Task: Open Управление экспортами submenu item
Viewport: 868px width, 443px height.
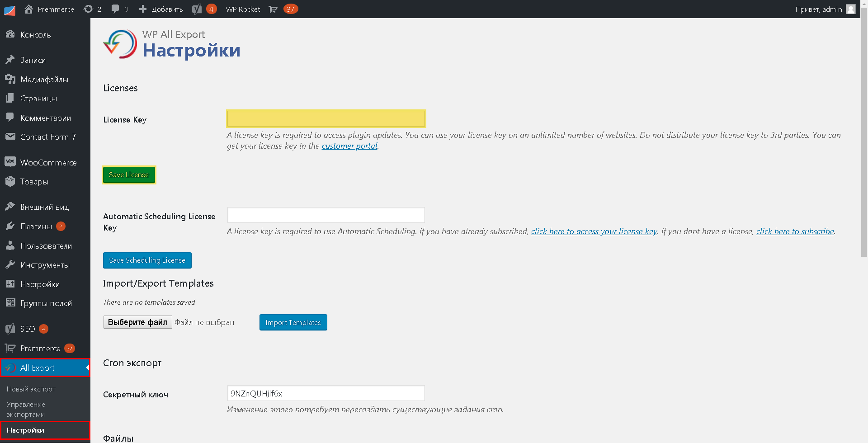Action: tap(26, 409)
